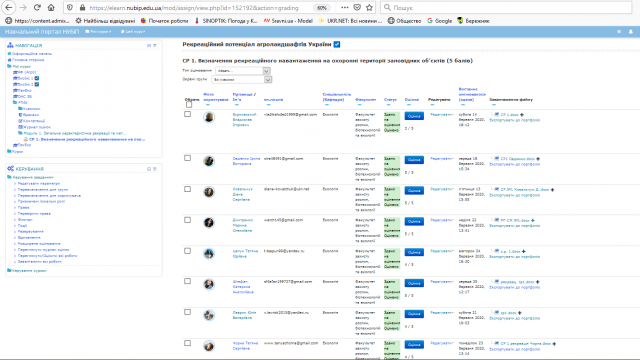Open Редагувати dropdown for Ковальчук Діана row
The image size is (640, 360).
click(x=442, y=189)
